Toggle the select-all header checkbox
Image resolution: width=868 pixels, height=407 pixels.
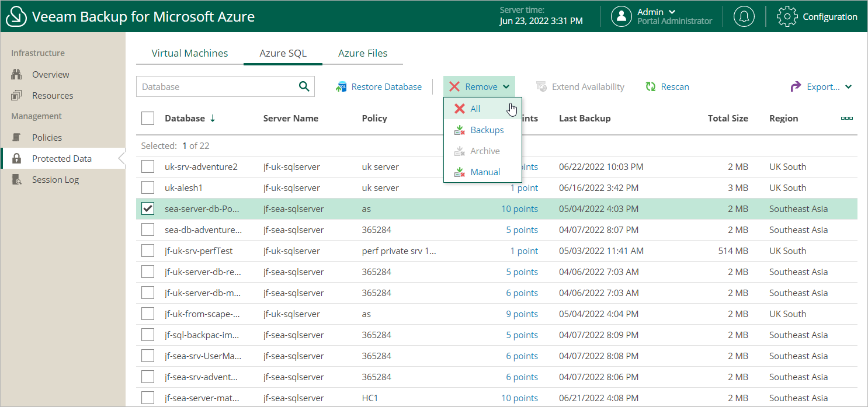[x=148, y=119]
